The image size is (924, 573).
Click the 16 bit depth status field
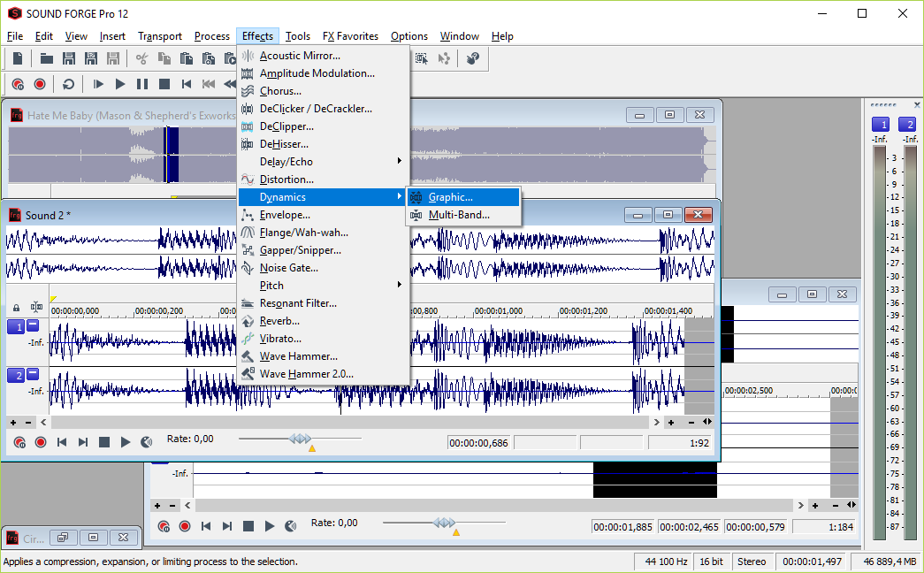[x=711, y=562]
